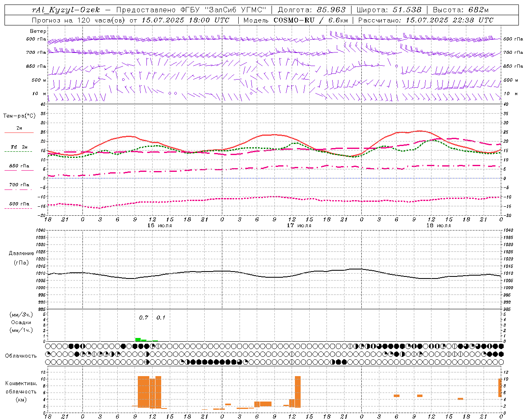The image size is (525, 420).
Task: Click the Облачность cloud cover label
Action: tap(21, 356)
